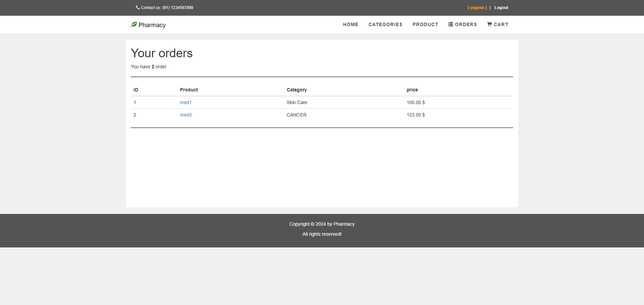Click the yugesh username link
Image resolution: width=644 pixels, height=305 pixels.
(477, 8)
